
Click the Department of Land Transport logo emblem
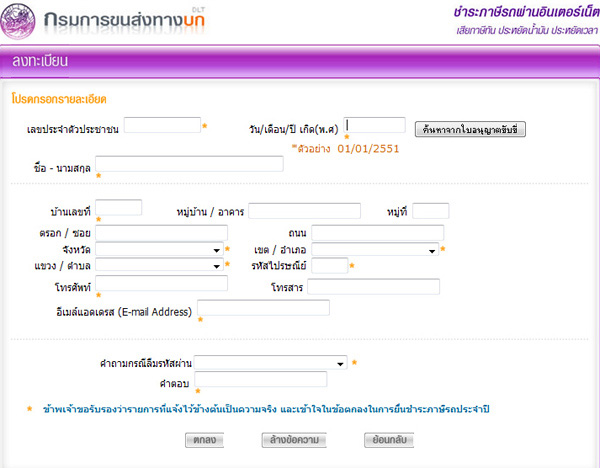click(x=18, y=21)
